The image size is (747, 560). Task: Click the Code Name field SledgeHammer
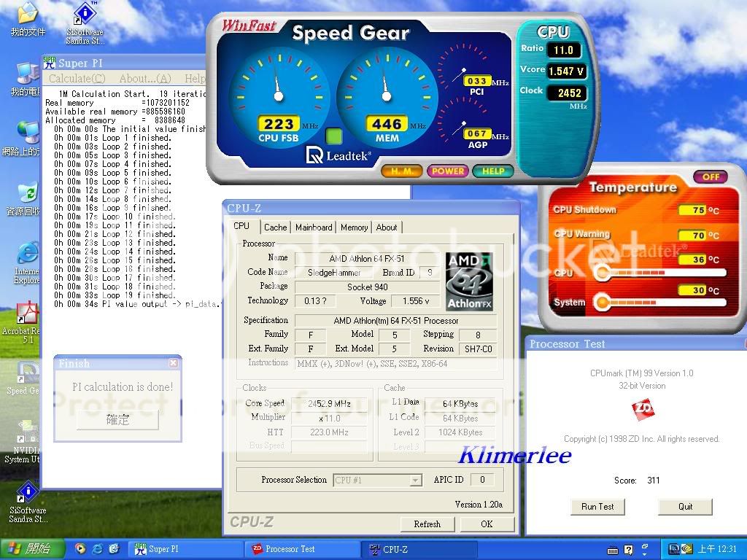tap(334, 273)
